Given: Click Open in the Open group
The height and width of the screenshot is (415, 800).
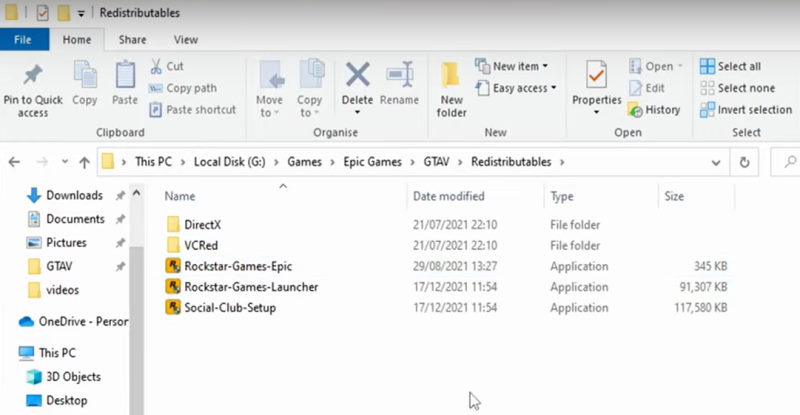Looking at the screenshot, I should click(655, 66).
